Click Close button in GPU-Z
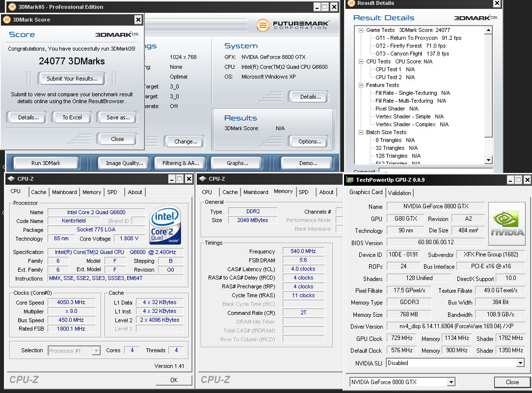This screenshot has height=393, width=532. [512, 382]
